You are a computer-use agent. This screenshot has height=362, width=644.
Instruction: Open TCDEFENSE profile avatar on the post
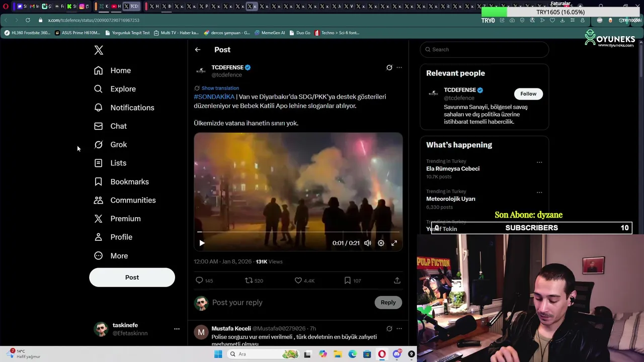click(x=201, y=71)
